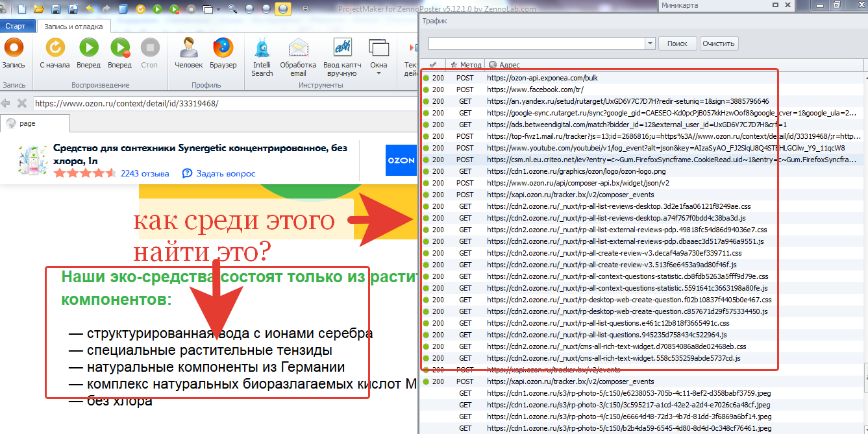The width and height of the screenshot is (868, 434).
Task: Click the magnifier search icon in quick toolbar
Action: point(232,9)
